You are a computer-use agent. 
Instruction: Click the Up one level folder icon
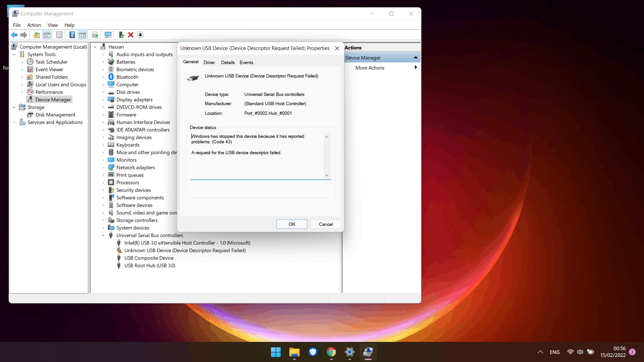(x=37, y=35)
